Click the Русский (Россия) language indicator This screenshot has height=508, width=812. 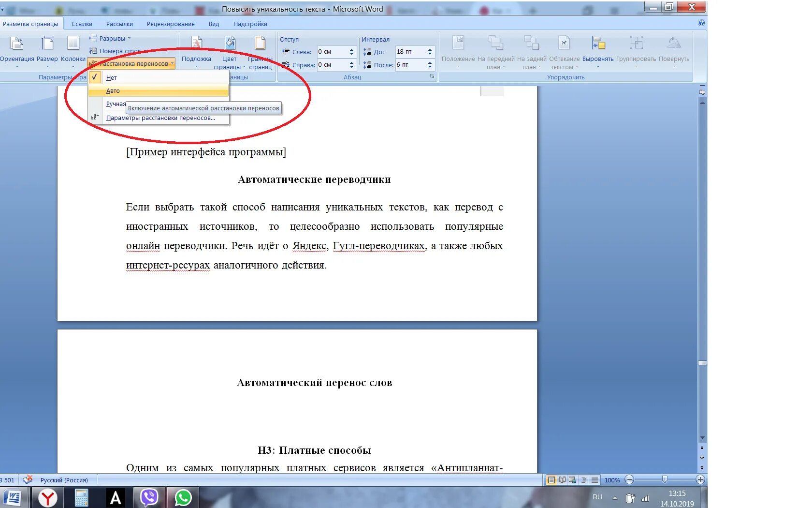(x=64, y=480)
